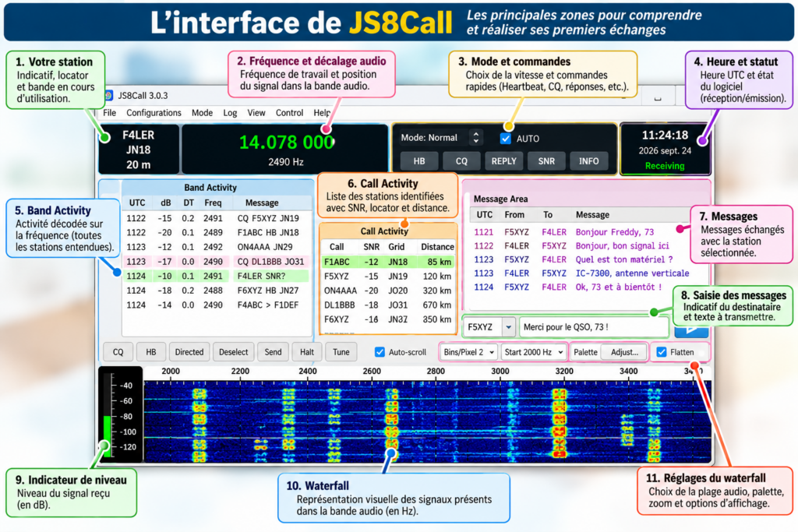The width and height of the screenshot is (798, 532).
Task: Click message 'Quel est ton matériel ?'
Action: point(624,259)
